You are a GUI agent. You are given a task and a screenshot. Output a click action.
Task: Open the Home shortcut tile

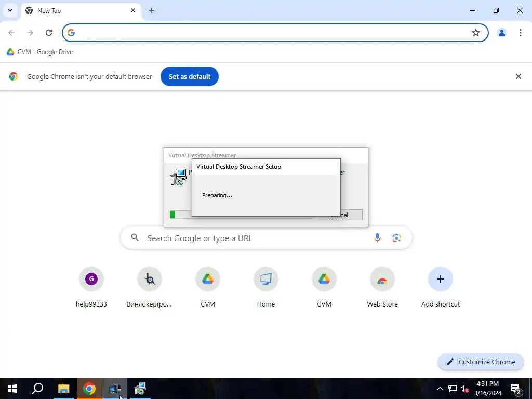[x=266, y=287]
